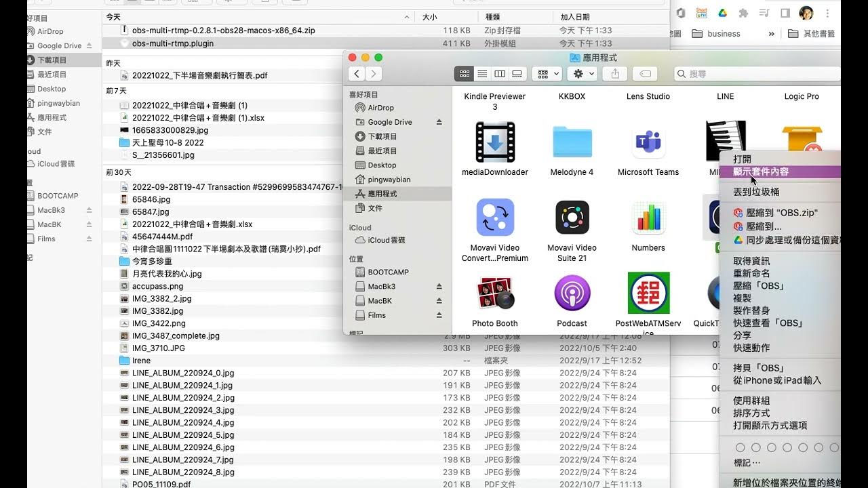The width and height of the screenshot is (868, 488).
Task: Select 重新命名 in the context menu
Action: [x=751, y=273]
